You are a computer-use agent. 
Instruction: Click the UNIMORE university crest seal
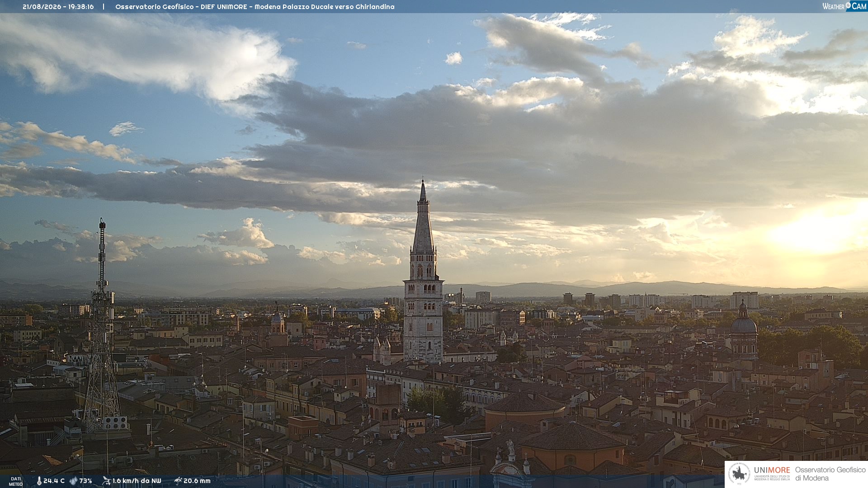tap(739, 474)
